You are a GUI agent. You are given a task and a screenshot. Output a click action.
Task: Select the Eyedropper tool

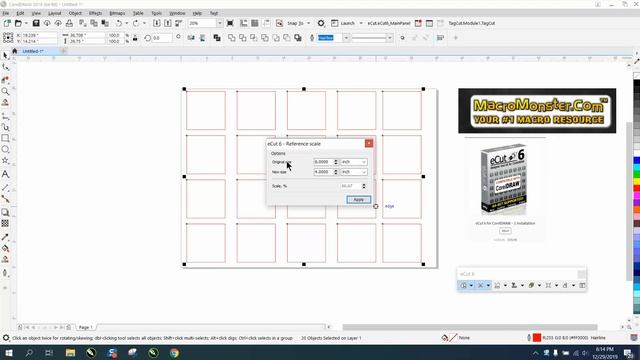(5, 237)
